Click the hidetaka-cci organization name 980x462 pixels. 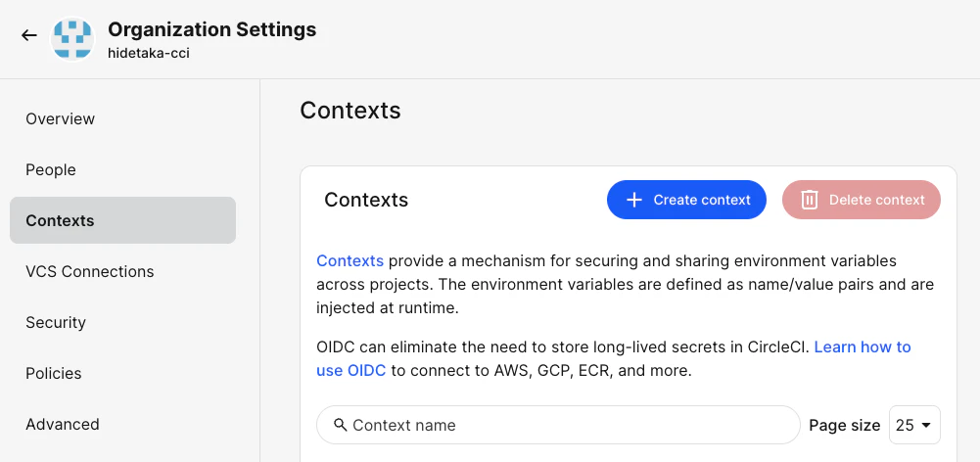click(x=149, y=54)
